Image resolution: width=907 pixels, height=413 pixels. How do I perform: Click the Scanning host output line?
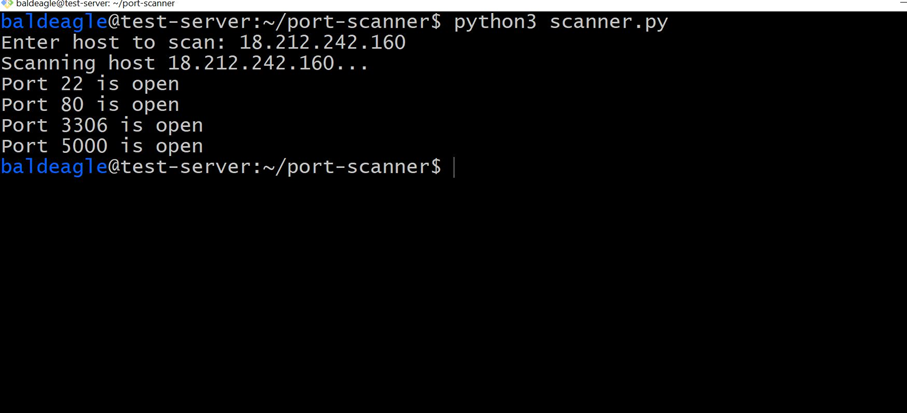pos(185,63)
